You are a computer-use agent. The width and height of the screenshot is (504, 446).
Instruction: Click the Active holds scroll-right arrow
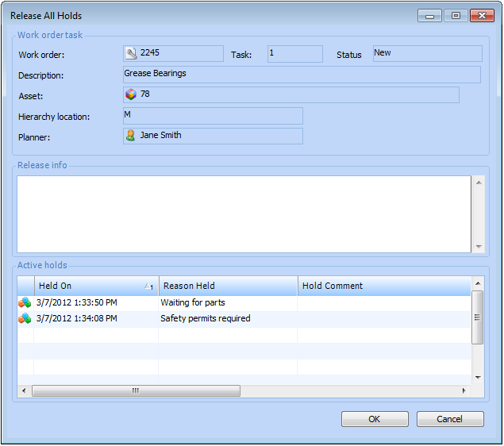coord(464,391)
